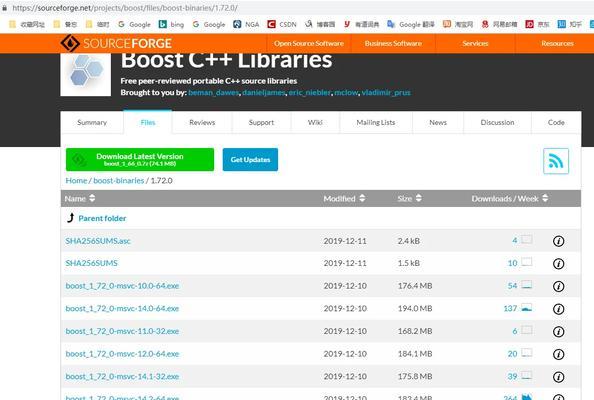
Task: Open danieljames contributor profile
Action: coord(264,92)
